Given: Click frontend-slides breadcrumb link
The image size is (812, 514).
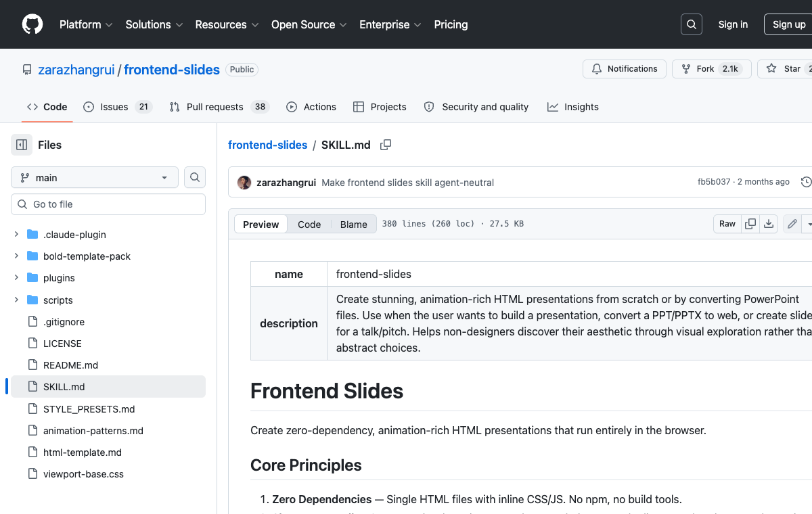Looking at the screenshot, I should pos(267,145).
